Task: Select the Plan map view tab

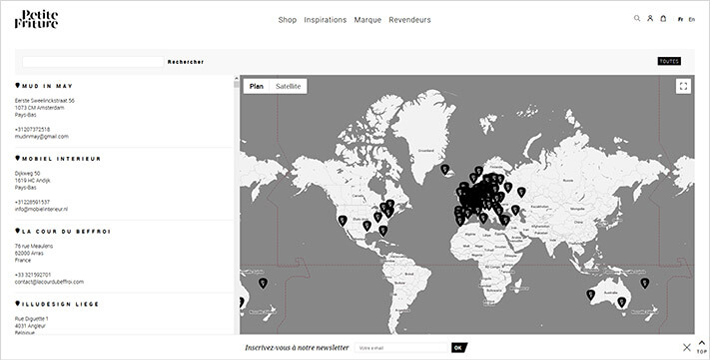Action: pos(256,86)
